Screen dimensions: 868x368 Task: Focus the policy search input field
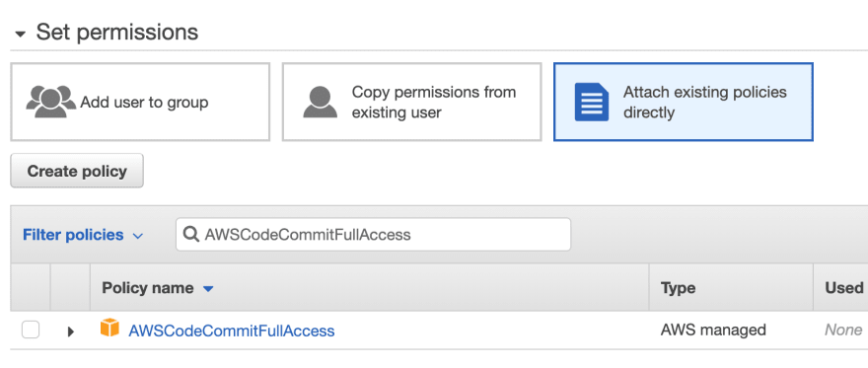click(x=373, y=235)
